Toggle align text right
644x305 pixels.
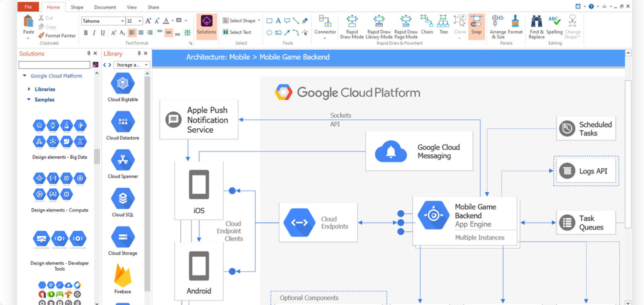click(150, 33)
